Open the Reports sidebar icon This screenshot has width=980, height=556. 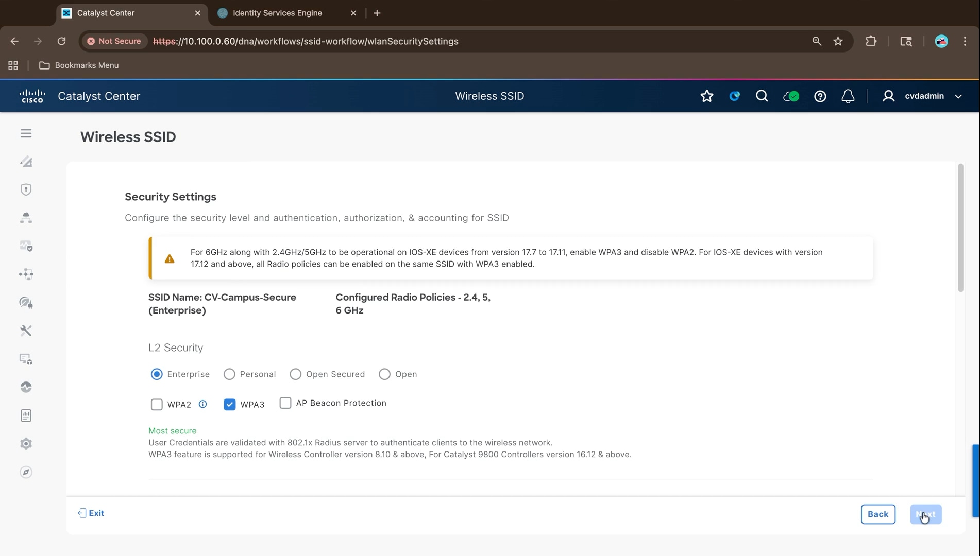click(26, 415)
